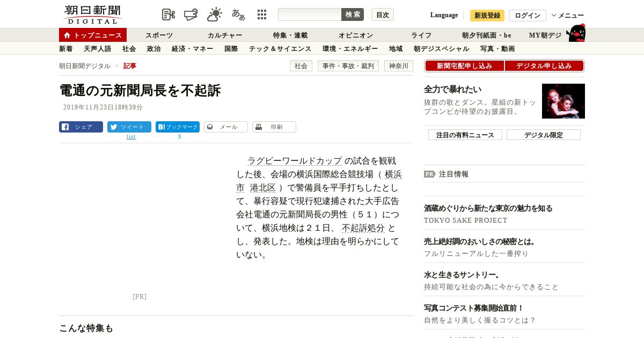Share article on Facebook シェア
644x338 pixels.
click(x=81, y=127)
